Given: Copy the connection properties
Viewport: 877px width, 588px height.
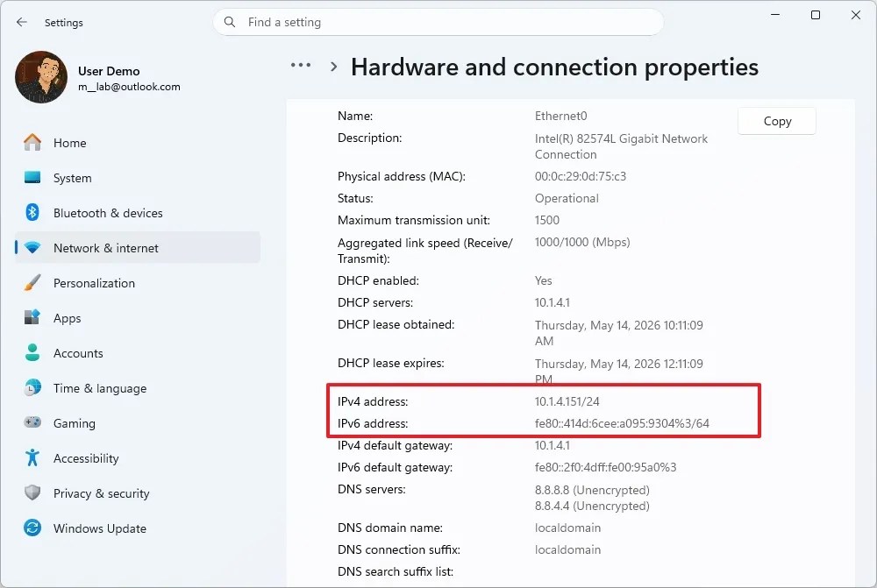Looking at the screenshot, I should click(777, 121).
